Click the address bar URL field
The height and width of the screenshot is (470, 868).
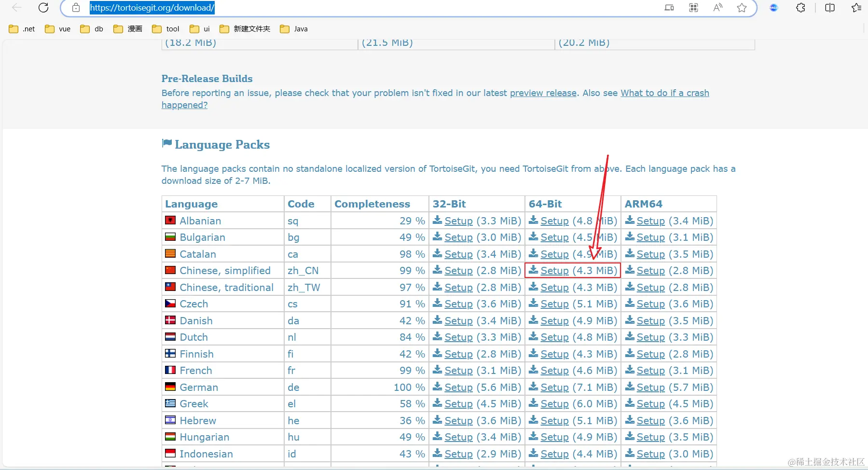coord(152,8)
